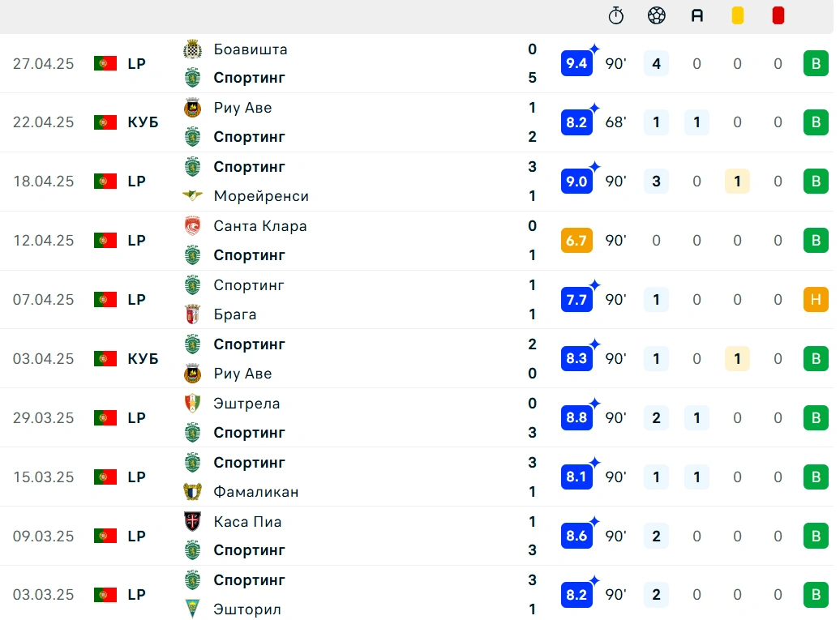Open the orange 6.7 rating badge
The width and height of the screenshot is (840, 620).
click(577, 241)
